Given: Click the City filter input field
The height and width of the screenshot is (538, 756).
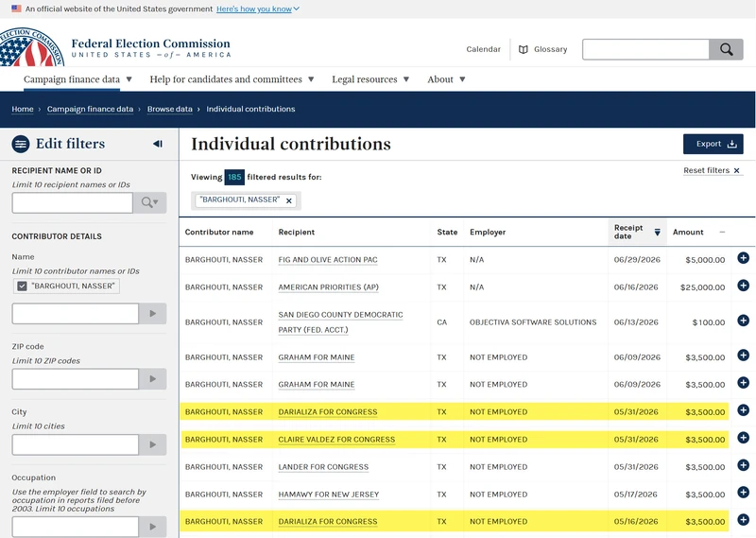Looking at the screenshot, I should (76, 444).
